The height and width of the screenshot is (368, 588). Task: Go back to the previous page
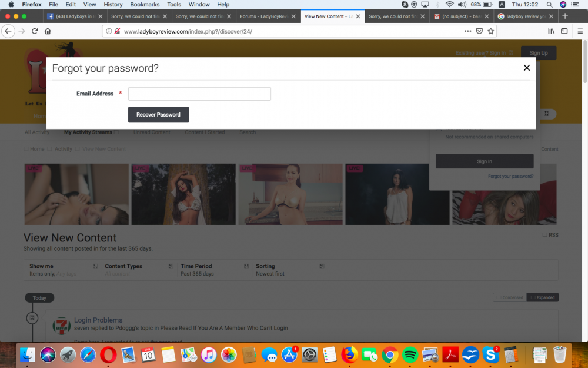(8, 31)
